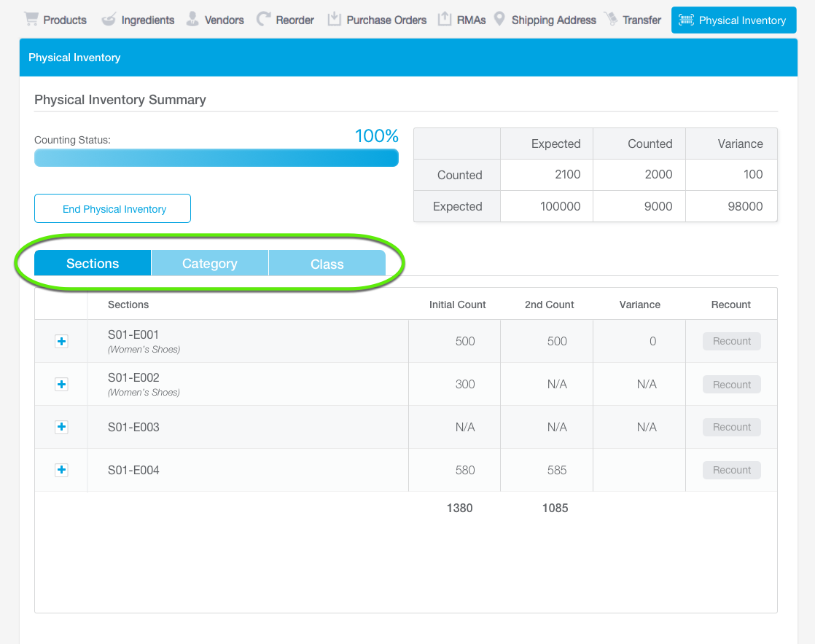This screenshot has height=644, width=815.
Task: Select S01-E004 section name
Action: [x=133, y=470]
